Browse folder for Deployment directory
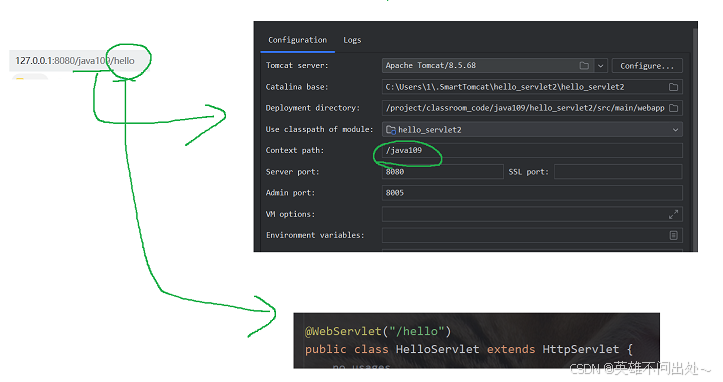The width and height of the screenshot is (723, 382). tap(673, 108)
